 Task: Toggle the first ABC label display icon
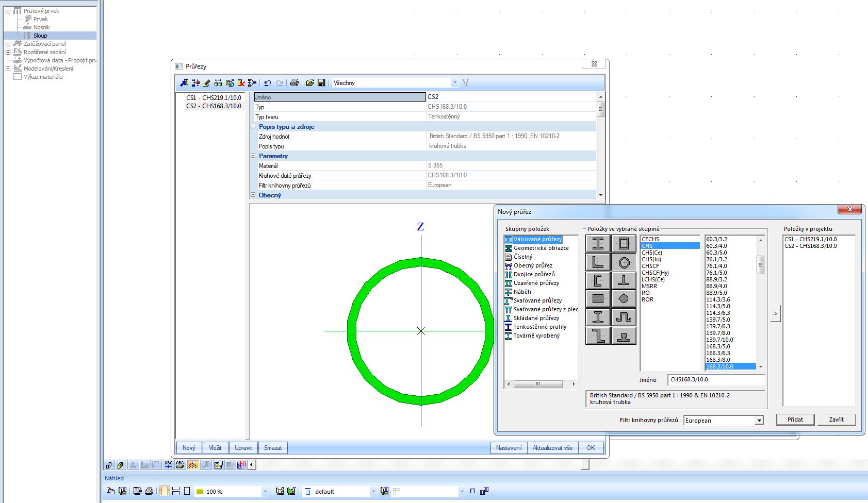[x=169, y=464]
